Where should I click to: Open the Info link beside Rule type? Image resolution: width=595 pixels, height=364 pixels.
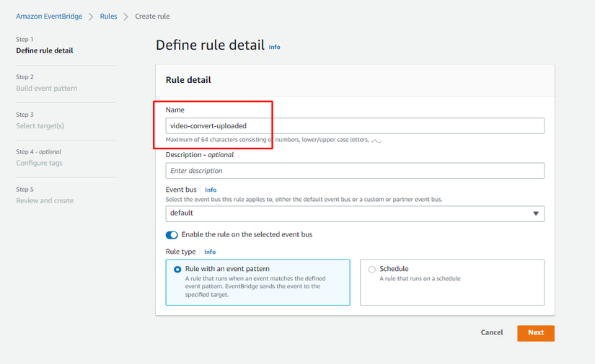tap(209, 252)
